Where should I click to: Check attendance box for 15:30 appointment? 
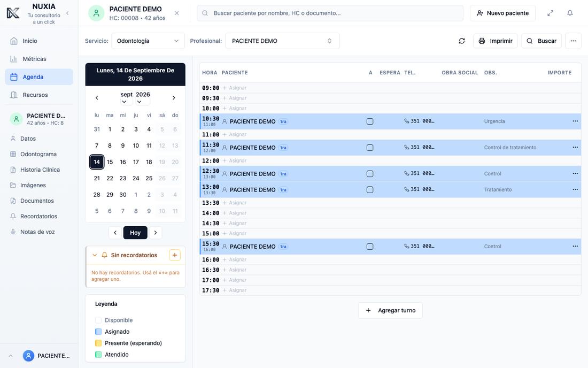click(x=370, y=247)
